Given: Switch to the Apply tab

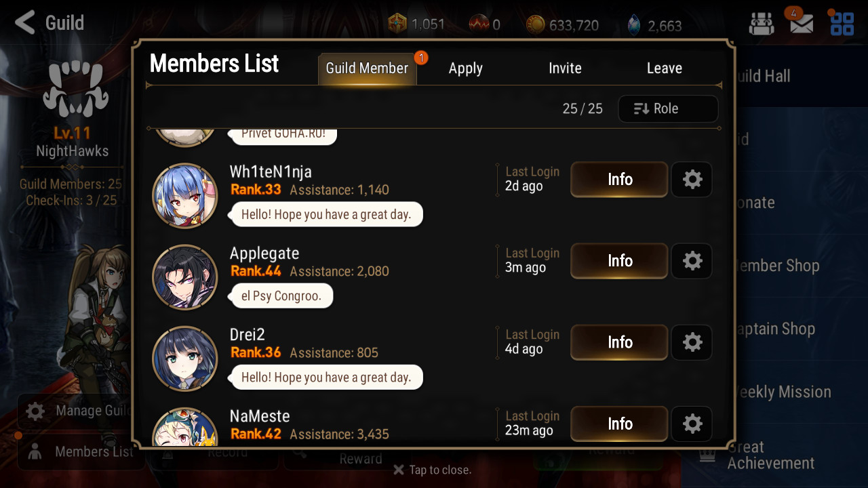Looking at the screenshot, I should [x=466, y=68].
